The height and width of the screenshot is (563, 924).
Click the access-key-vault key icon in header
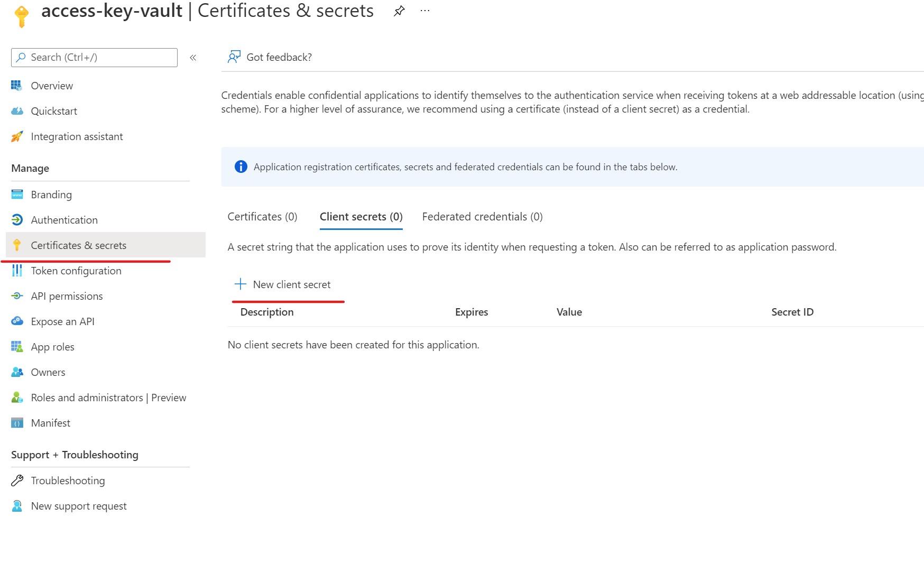pyautogui.click(x=22, y=16)
